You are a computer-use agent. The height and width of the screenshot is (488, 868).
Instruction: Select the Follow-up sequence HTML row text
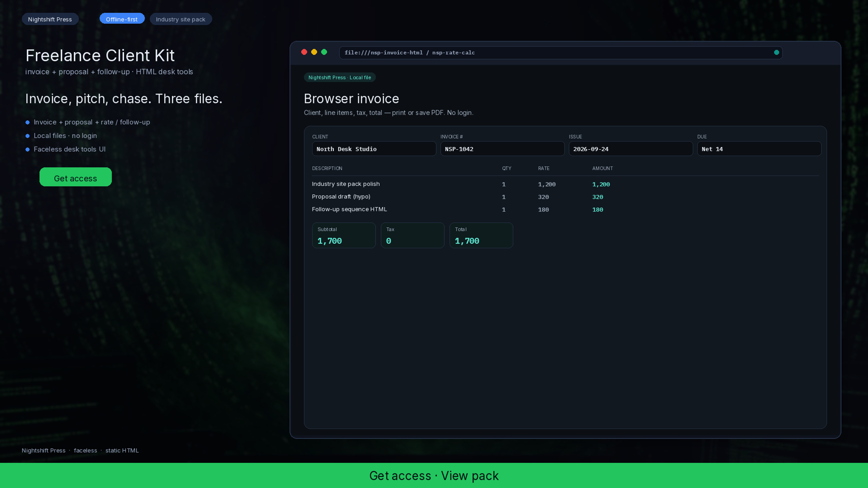[349, 209]
